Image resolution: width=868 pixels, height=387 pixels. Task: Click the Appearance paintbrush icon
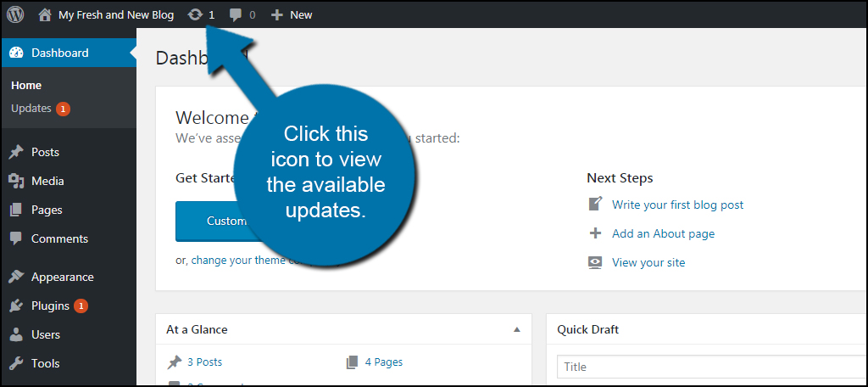(x=16, y=277)
